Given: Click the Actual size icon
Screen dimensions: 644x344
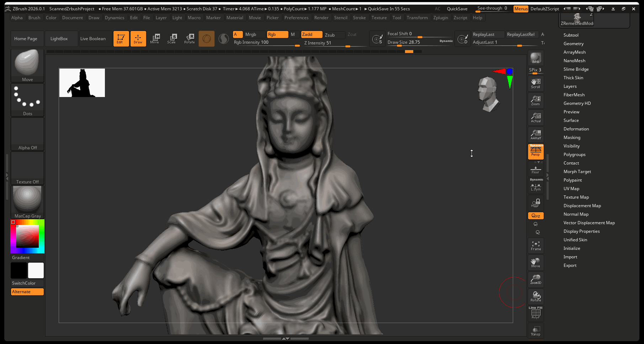Looking at the screenshot, I should pyautogui.click(x=536, y=118).
